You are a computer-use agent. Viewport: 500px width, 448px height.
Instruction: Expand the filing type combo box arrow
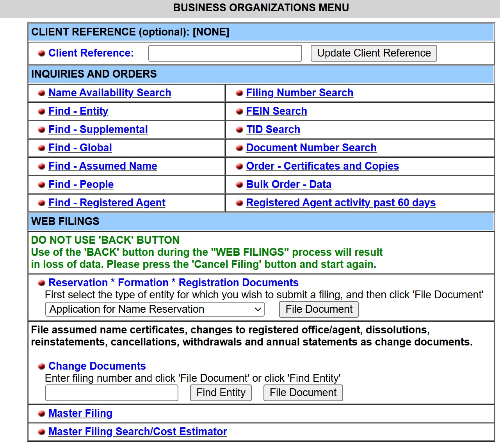coord(257,309)
